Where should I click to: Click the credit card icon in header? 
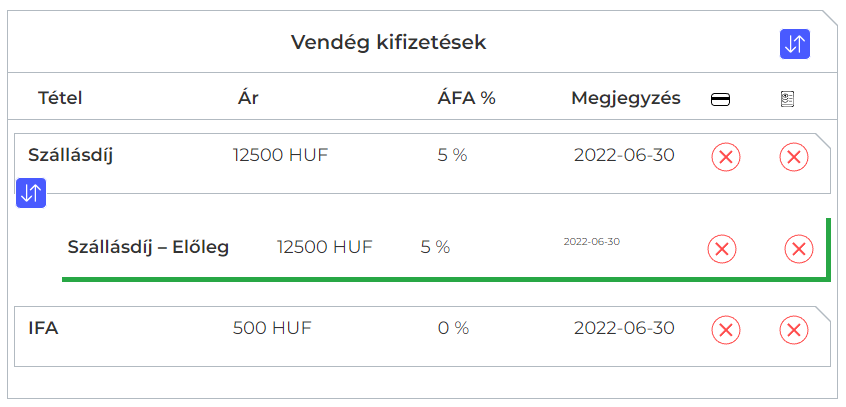[x=720, y=99]
